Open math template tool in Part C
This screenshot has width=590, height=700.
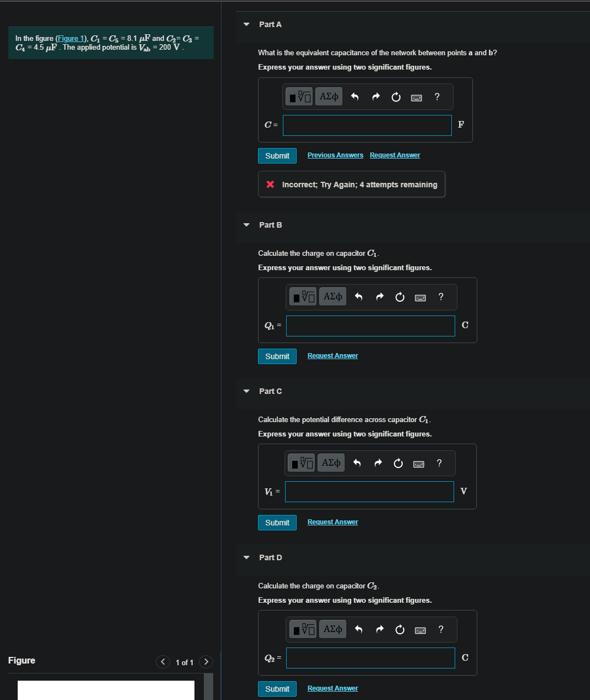(x=302, y=463)
